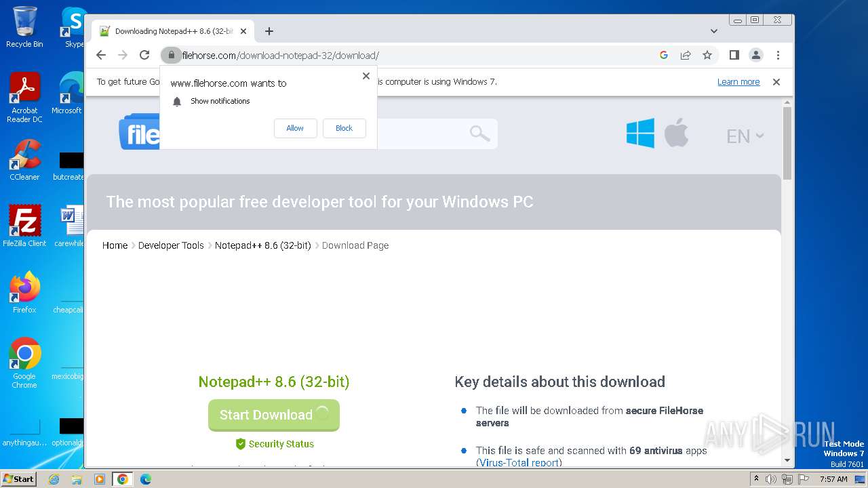
Task: Open Notepad++ 8.6 (32-bit) breadcrumb
Action: [x=262, y=245]
